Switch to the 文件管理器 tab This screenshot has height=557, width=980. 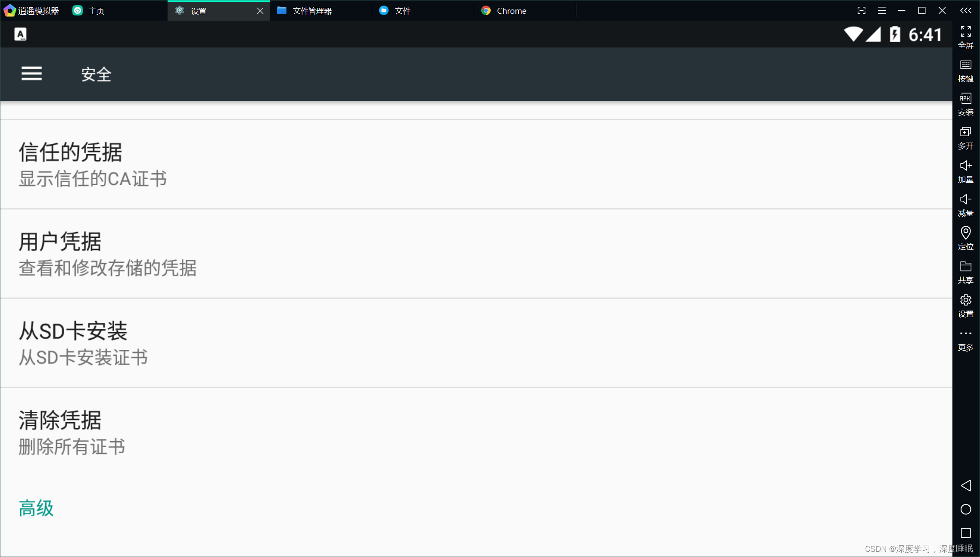click(x=311, y=11)
